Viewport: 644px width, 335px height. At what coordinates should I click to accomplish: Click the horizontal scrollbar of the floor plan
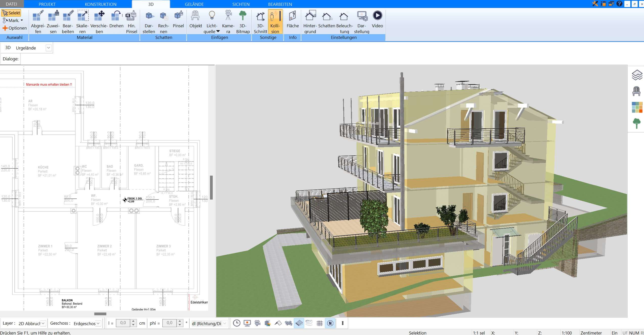(100, 314)
